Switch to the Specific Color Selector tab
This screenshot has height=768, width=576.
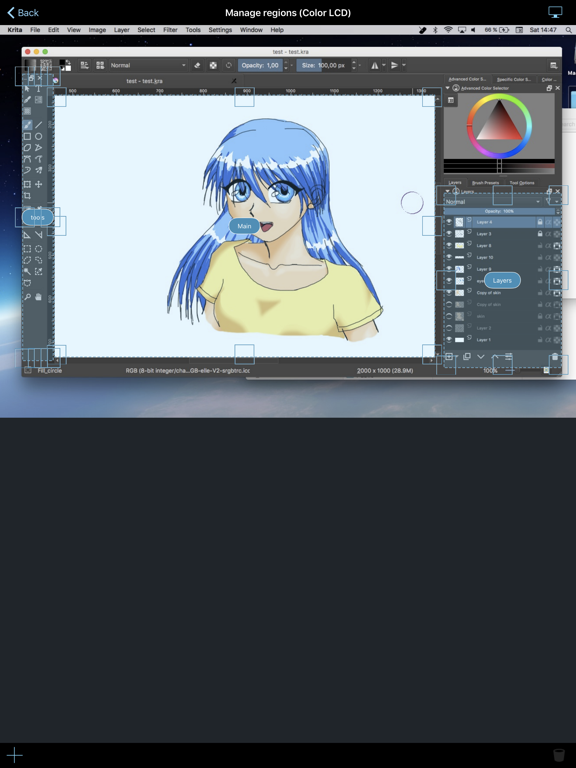coord(513,79)
